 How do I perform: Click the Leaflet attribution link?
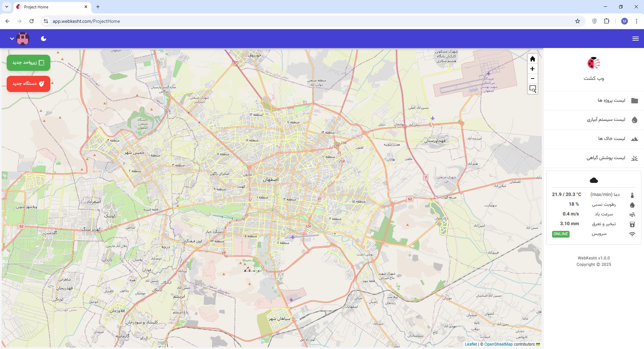coord(471,344)
